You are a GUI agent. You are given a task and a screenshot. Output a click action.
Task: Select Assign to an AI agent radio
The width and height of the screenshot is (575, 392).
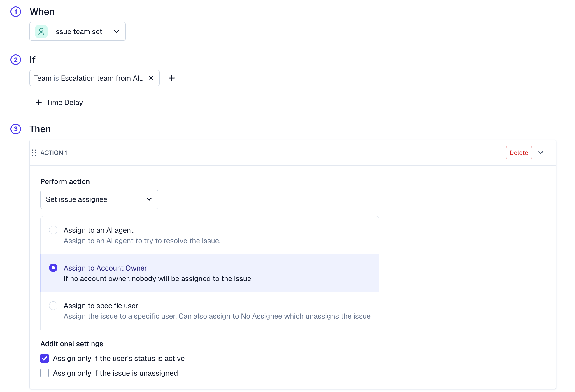pyautogui.click(x=53, y=230)
